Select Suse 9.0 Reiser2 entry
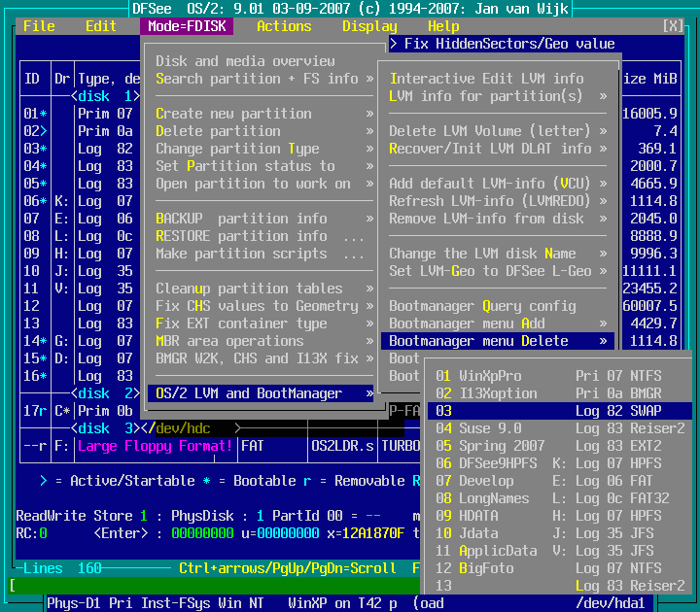Image resolution: width=700 pixels, height=612 pixels. [x=559, y=428]
